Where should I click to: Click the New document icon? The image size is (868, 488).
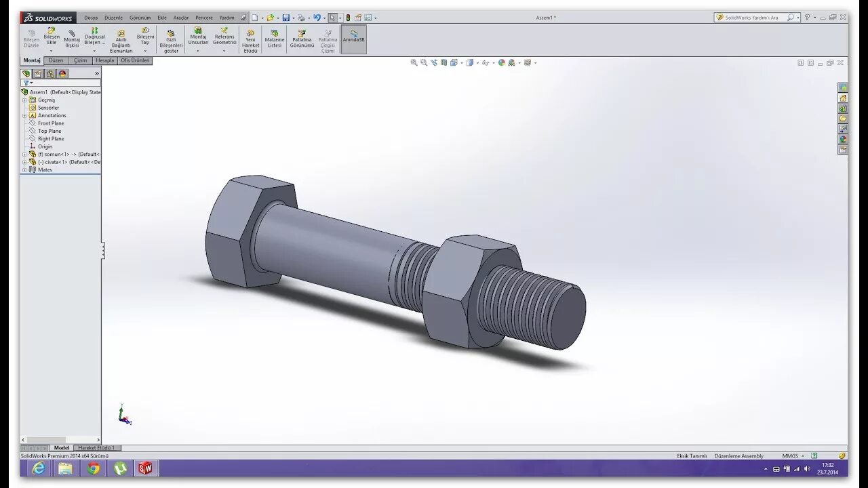[x=254, y=18]
